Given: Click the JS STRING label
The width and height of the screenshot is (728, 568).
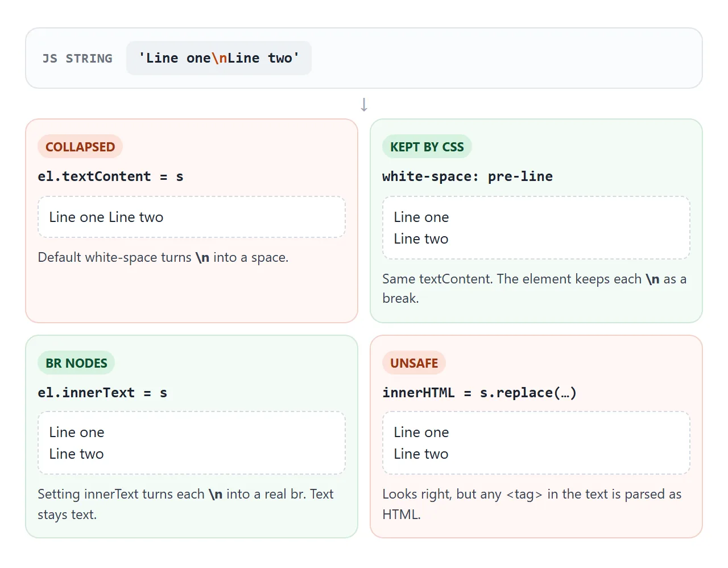Looking at the screenshot, I should pyautogui.click(x=77, y=58).
